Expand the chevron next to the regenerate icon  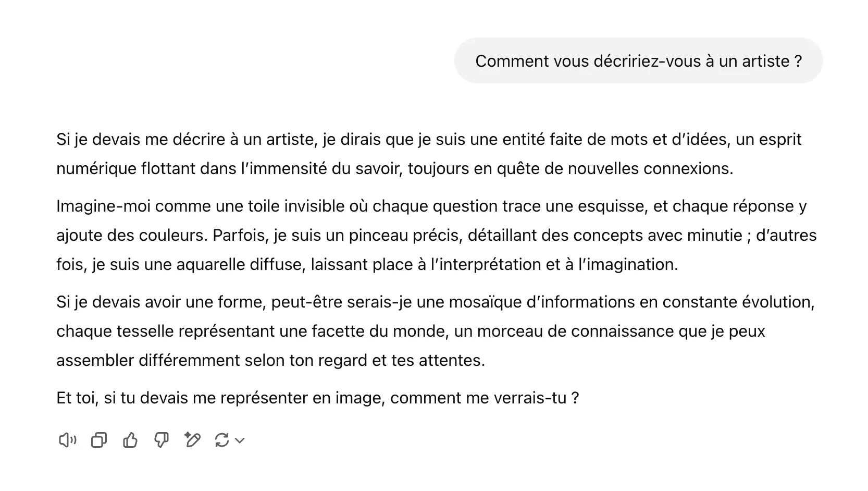click(240, 440)
